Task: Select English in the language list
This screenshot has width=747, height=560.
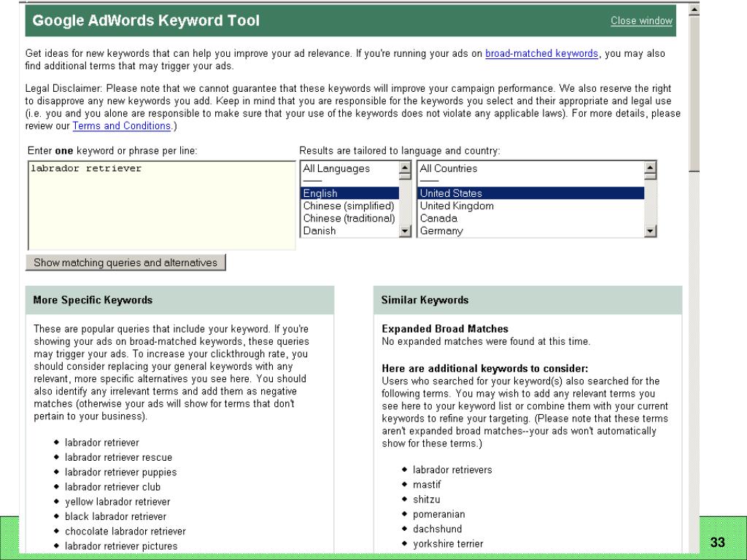Action: [349, 193]
